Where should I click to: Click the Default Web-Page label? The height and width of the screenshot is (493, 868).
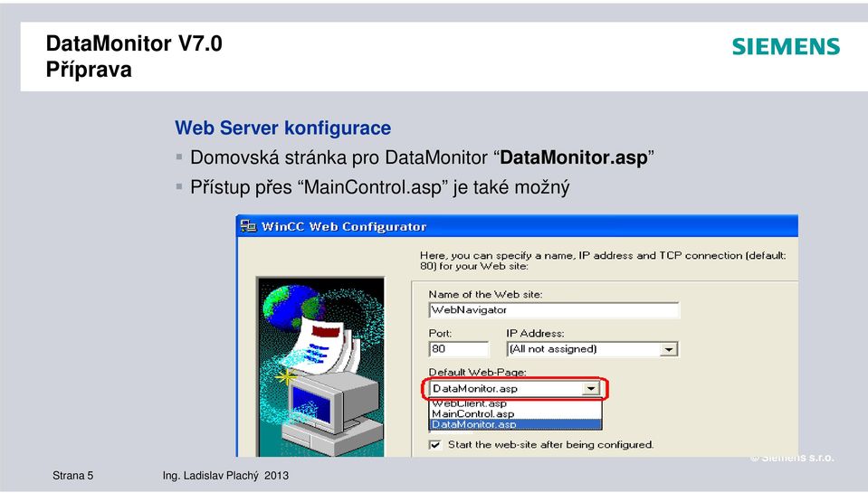click(478, 372)
